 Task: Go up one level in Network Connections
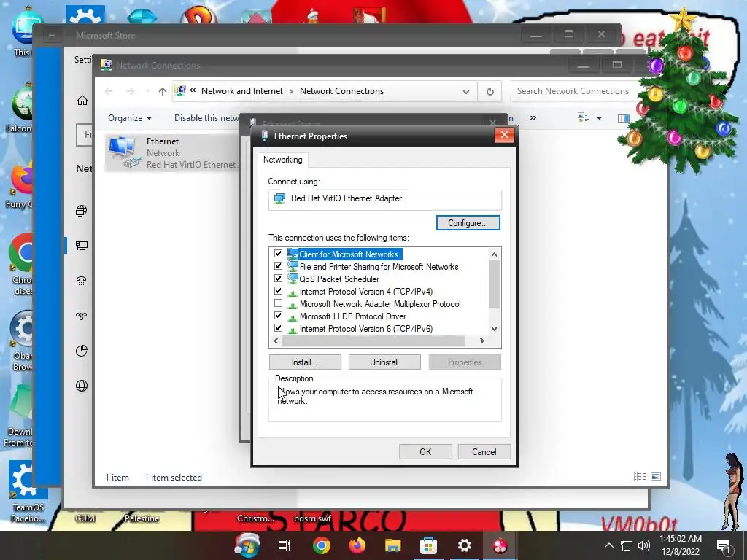click(x=163, y=91)
